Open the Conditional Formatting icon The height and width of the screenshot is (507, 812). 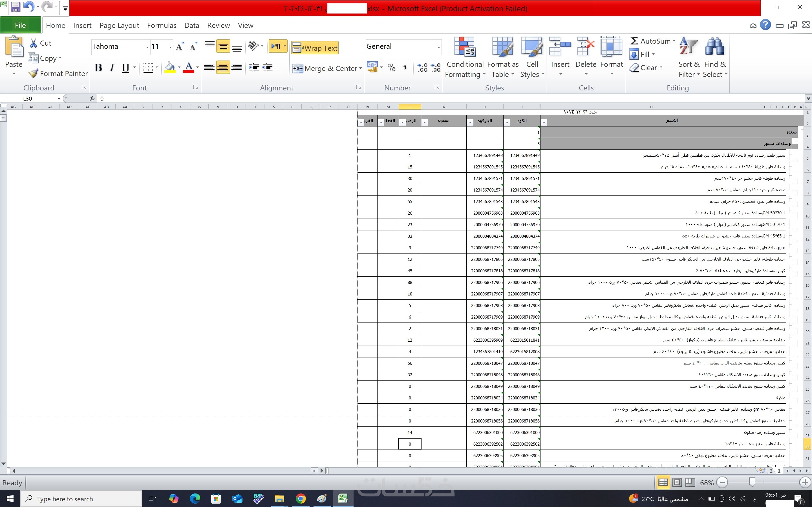point(464,47)
